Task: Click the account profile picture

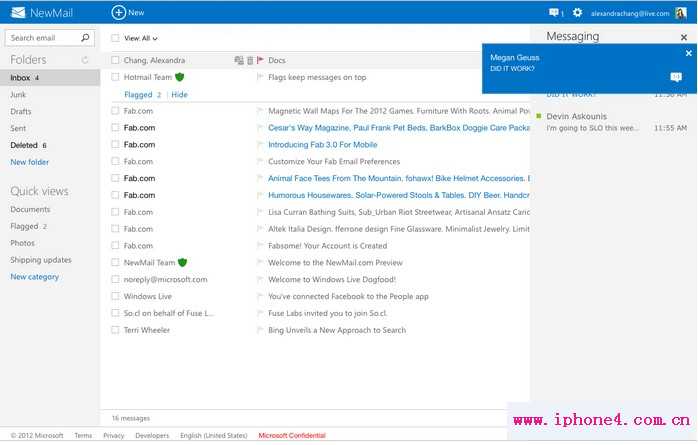Action: pos(681,13)
